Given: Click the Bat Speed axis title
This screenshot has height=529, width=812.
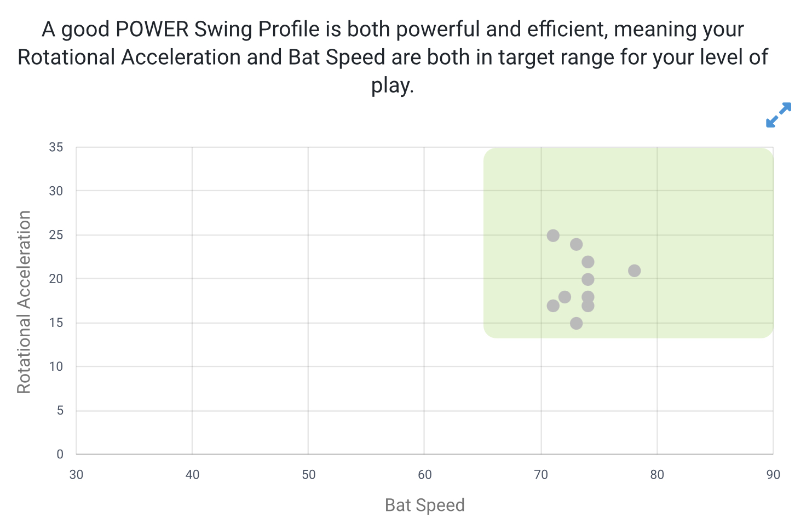Looking at the screenshot, I should [425, 505].
